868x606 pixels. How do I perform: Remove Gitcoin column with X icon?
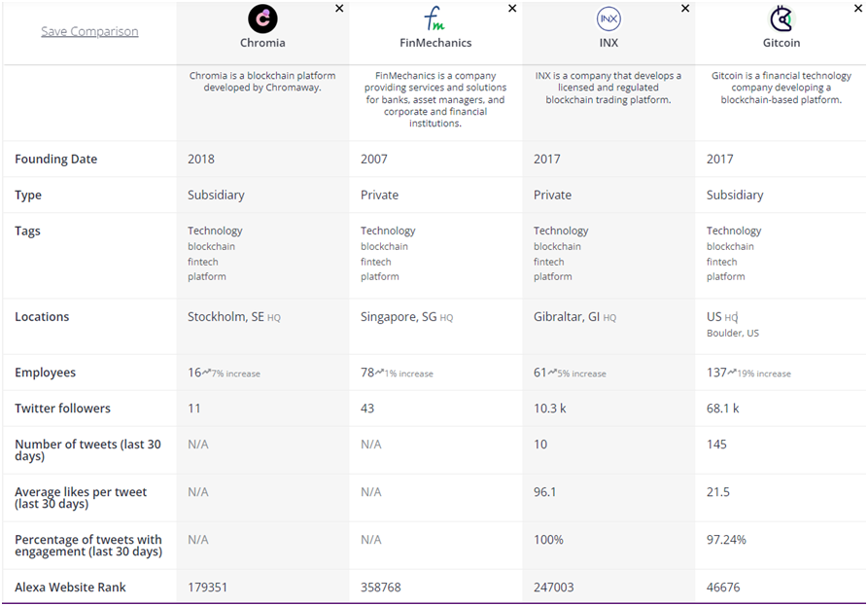(858, 9)
